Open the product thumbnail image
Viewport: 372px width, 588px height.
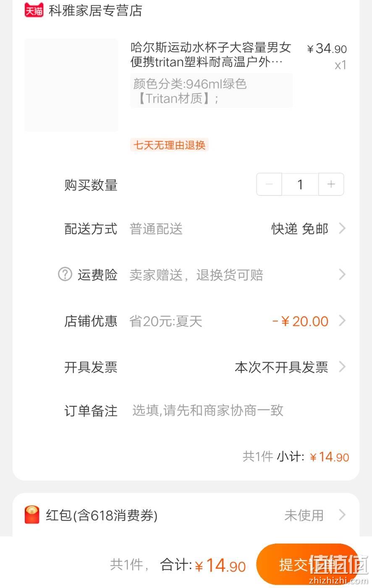(71, 85)
